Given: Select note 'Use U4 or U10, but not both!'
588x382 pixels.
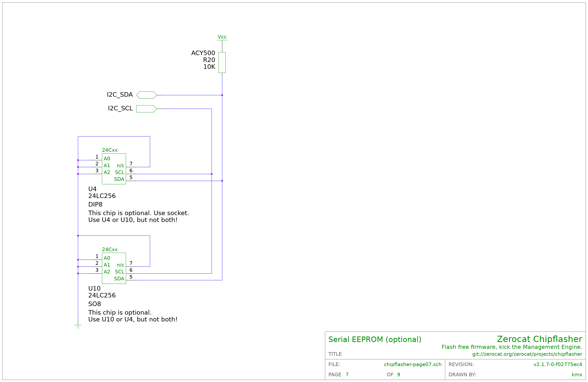Looking at the screenshot, I should coord(133,220).
